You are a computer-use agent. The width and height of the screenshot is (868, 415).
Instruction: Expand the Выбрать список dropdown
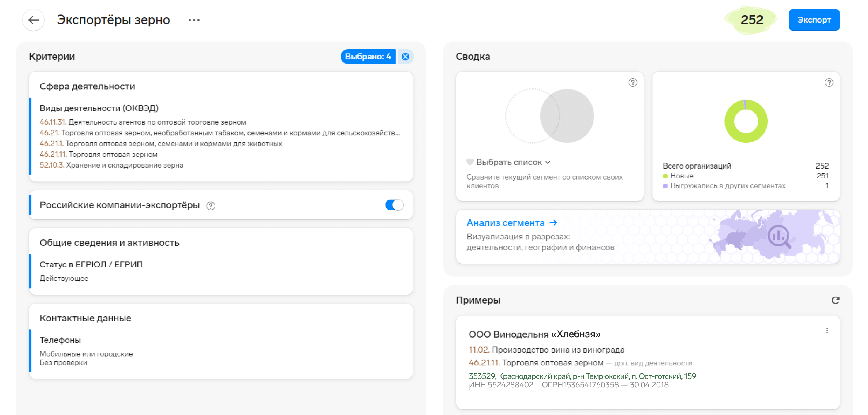pos(513,163)
